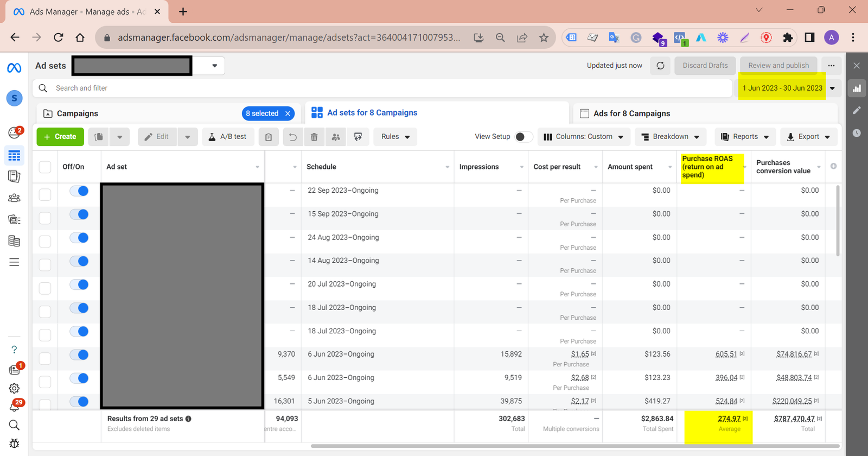Tick the checkbox for the 24 Aug 2023 row
The image size is (868, 456).
(x=45, y=241)
